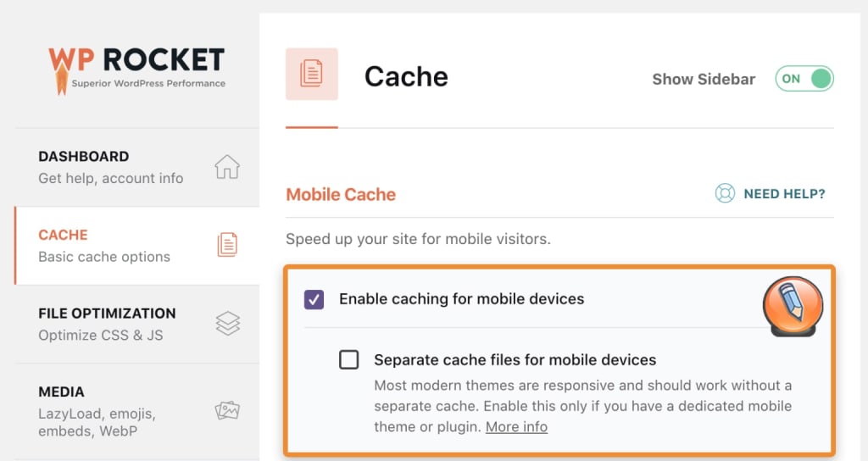The height and width of the screenshot is (461, 868).
Task: Check Separate cache files for mobile devices
Action: pyautogui.click(x=348, y=359)
